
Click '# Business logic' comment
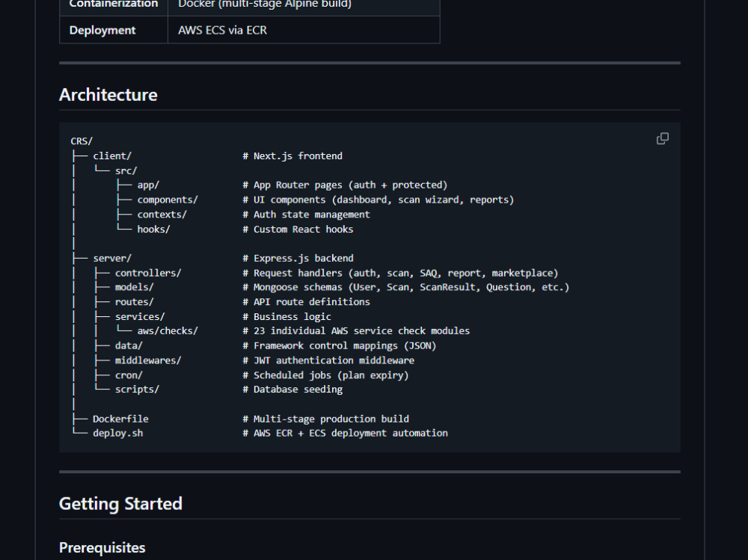(286, 317)
